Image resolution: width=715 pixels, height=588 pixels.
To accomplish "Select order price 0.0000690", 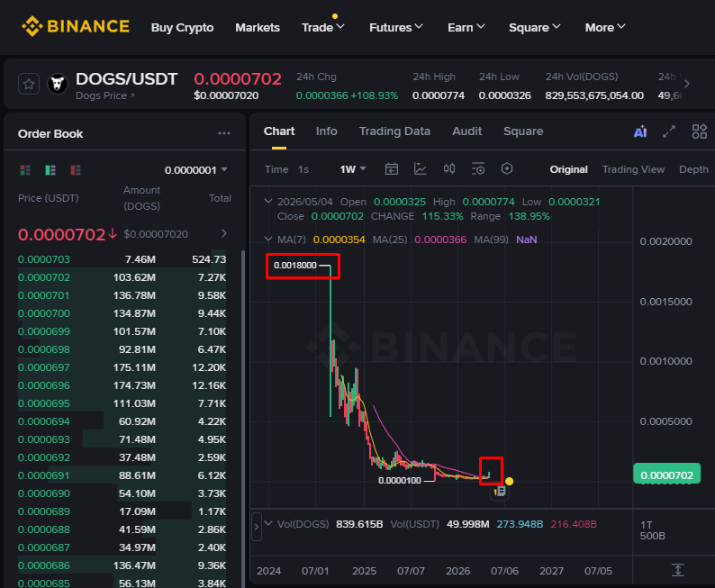I will [x=44, y=493].
